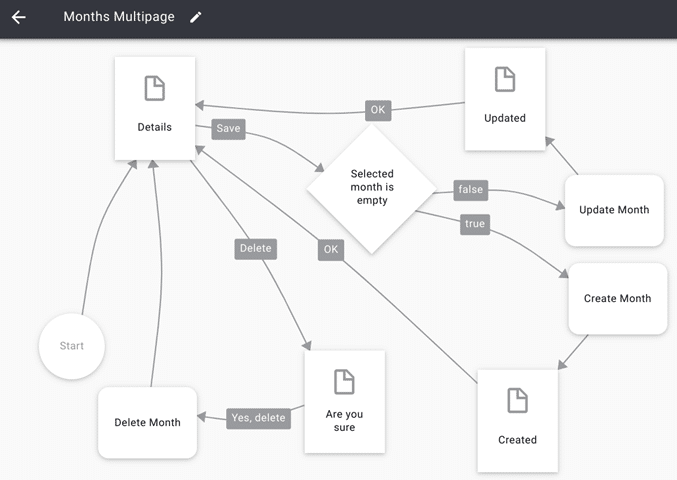Select the Create Month action node
The height and width of the screenshot is (480, 677).
pyautogui.click(x=618, y=299)
